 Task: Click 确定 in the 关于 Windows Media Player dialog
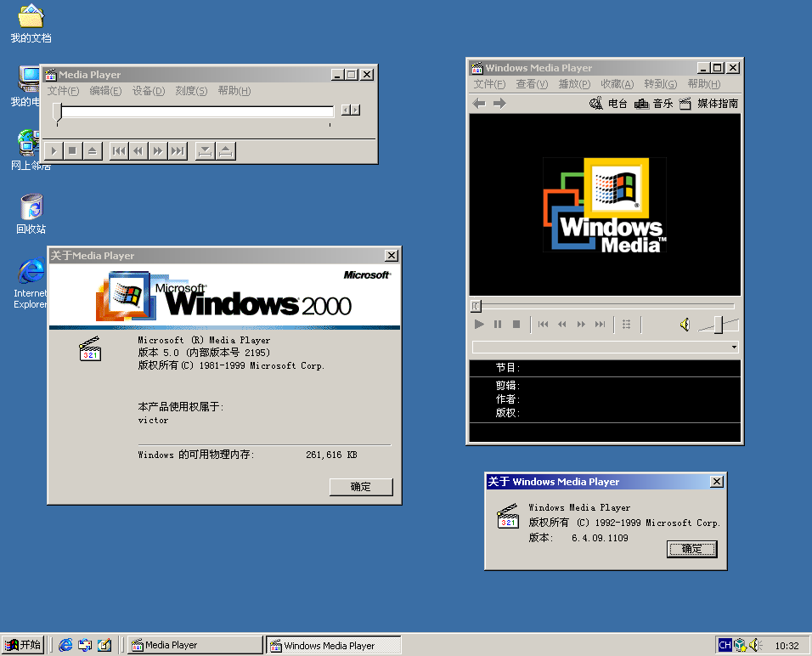click(x=691, y=549)
